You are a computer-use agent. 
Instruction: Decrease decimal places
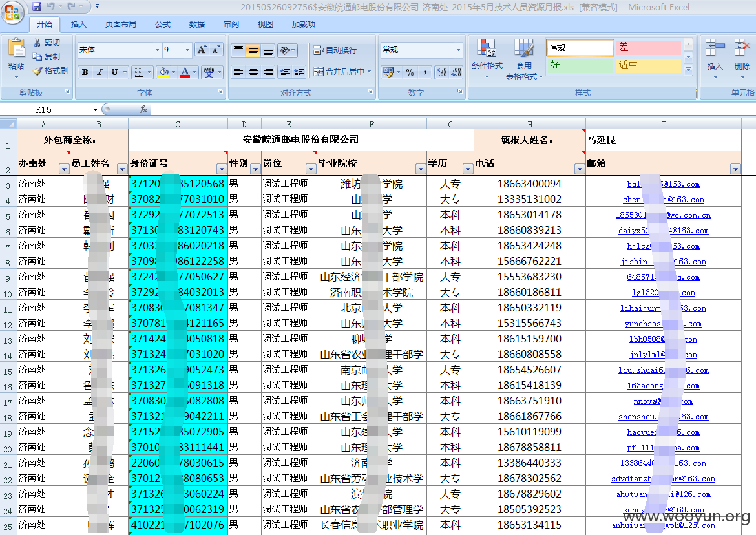coord(457,72)
